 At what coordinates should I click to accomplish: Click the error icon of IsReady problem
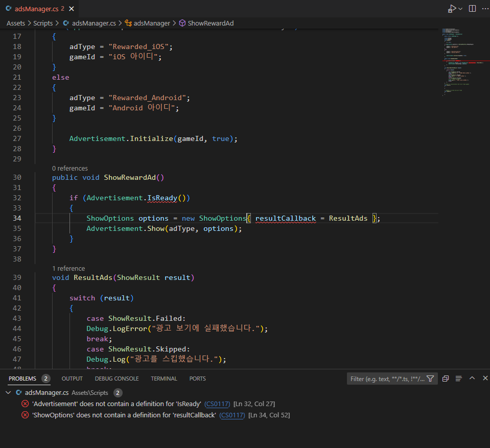click(25, 404)
